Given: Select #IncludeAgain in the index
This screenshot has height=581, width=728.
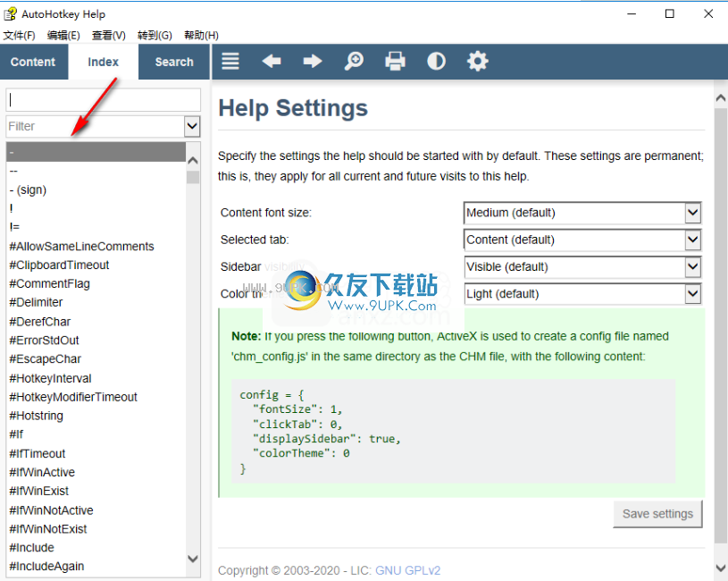Looking at the screenshot, I should tap(96, 566).
